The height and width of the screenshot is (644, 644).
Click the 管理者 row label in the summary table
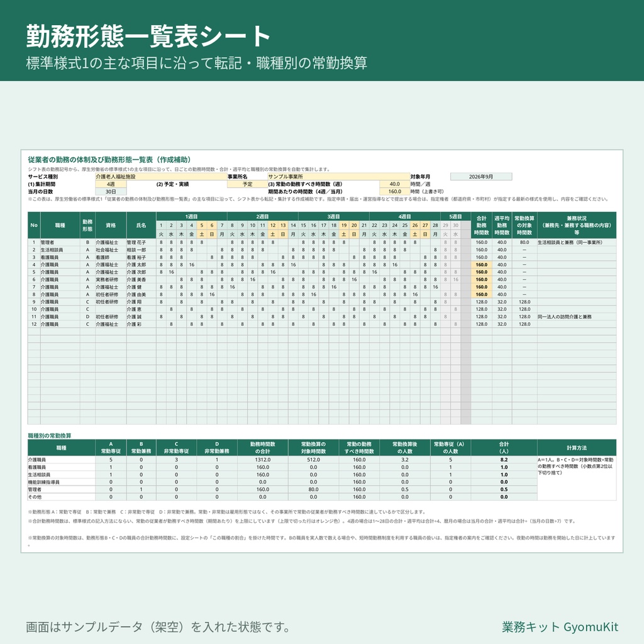[61, 489]
